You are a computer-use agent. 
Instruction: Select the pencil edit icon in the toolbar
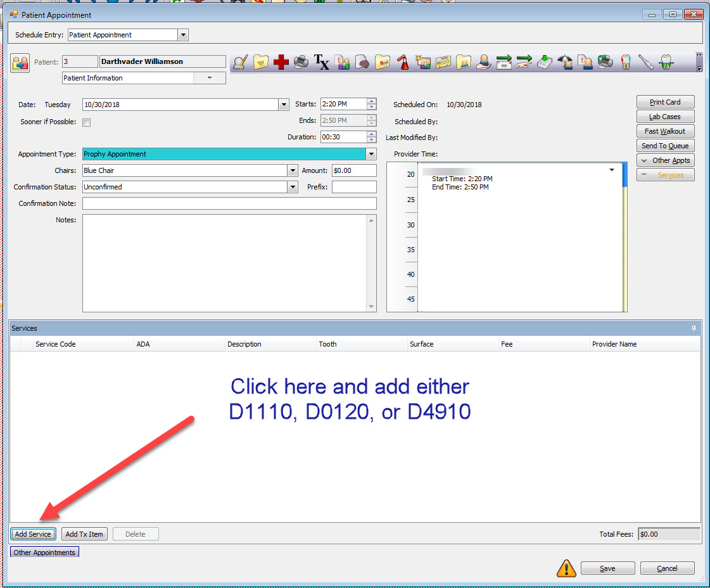tap(242, 62)
